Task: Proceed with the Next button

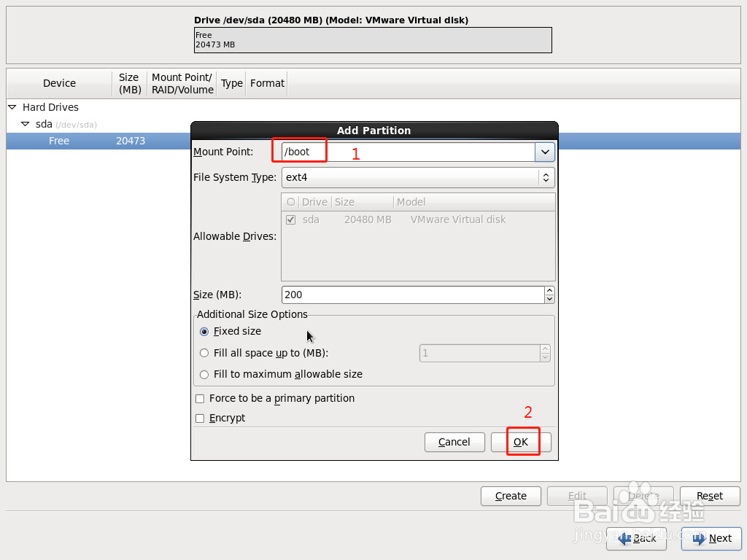Action: [712, 539]
